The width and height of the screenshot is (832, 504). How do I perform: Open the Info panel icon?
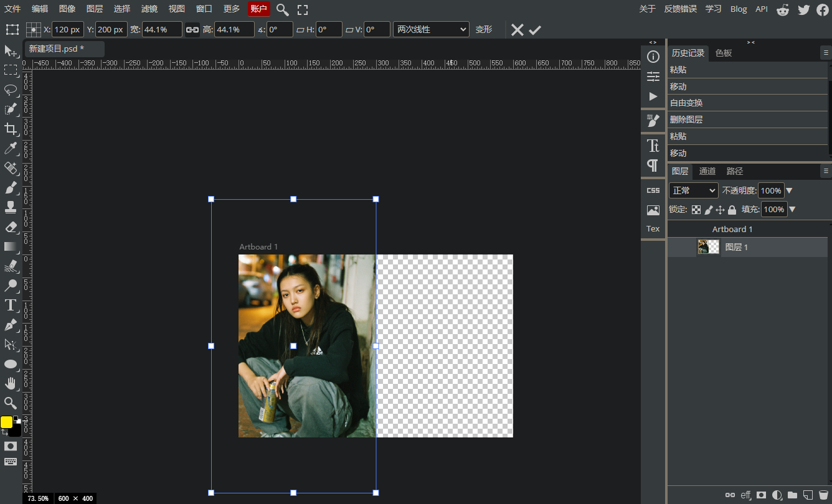[653, 57]
